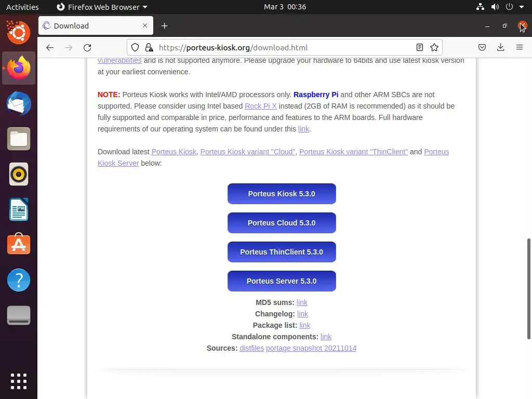Toggle reader view icon in address bar

click(x=420, y=47)
